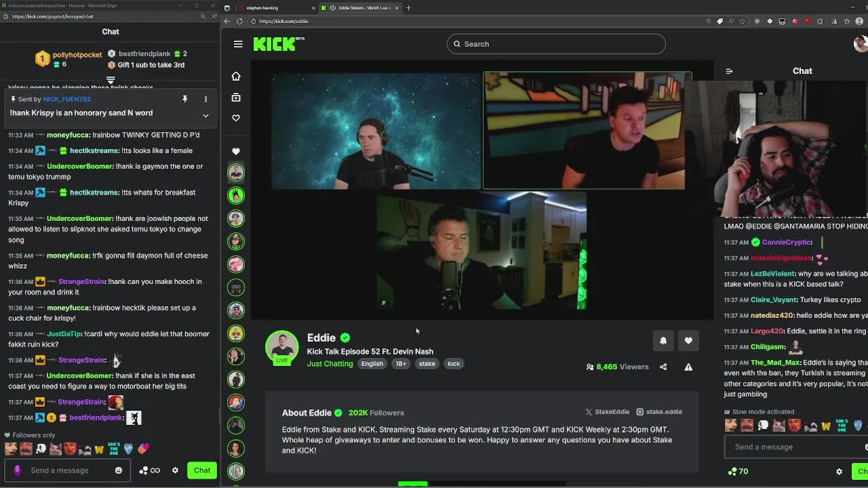The width and height of the screenshot is (868, 488).
Task: Pin icon on Nick_Fuentes pinned message
Action: coord(184,99)
